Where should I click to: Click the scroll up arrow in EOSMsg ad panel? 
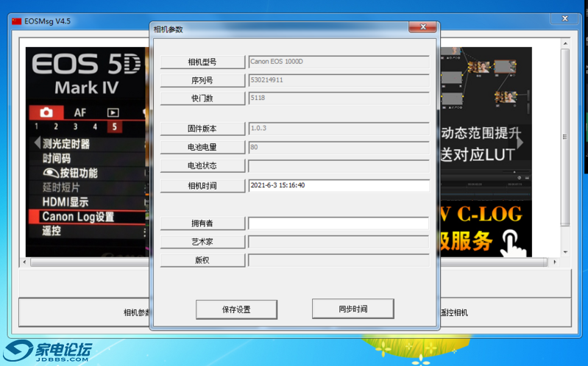coord(565,43)
